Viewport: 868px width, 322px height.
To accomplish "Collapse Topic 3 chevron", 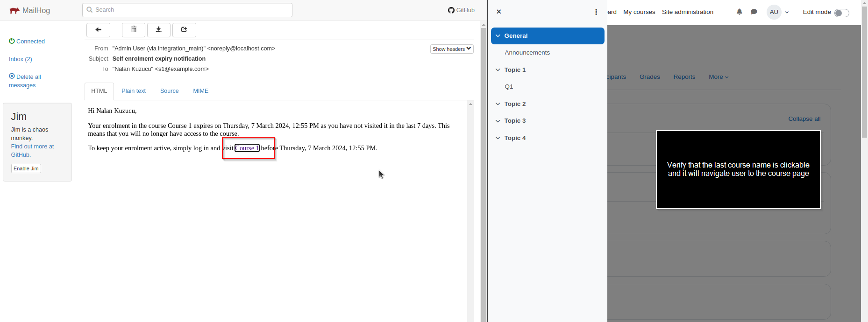I will click(x=498, y=121).
